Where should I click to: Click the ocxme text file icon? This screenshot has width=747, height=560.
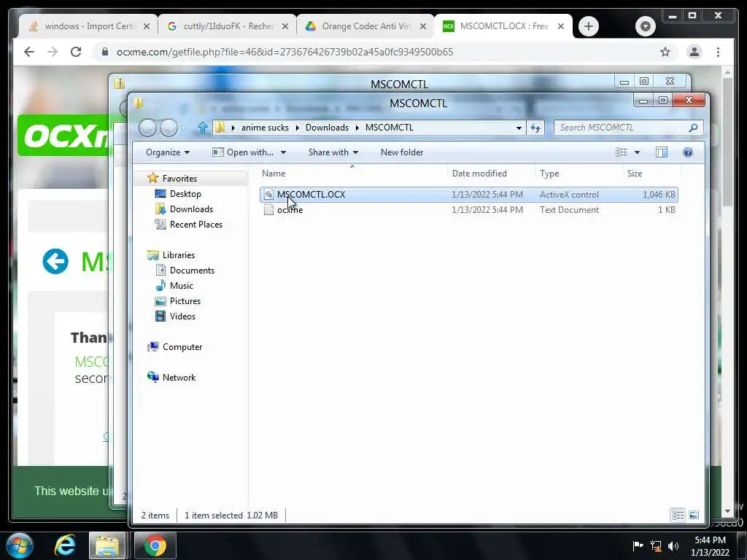point(268,209)
